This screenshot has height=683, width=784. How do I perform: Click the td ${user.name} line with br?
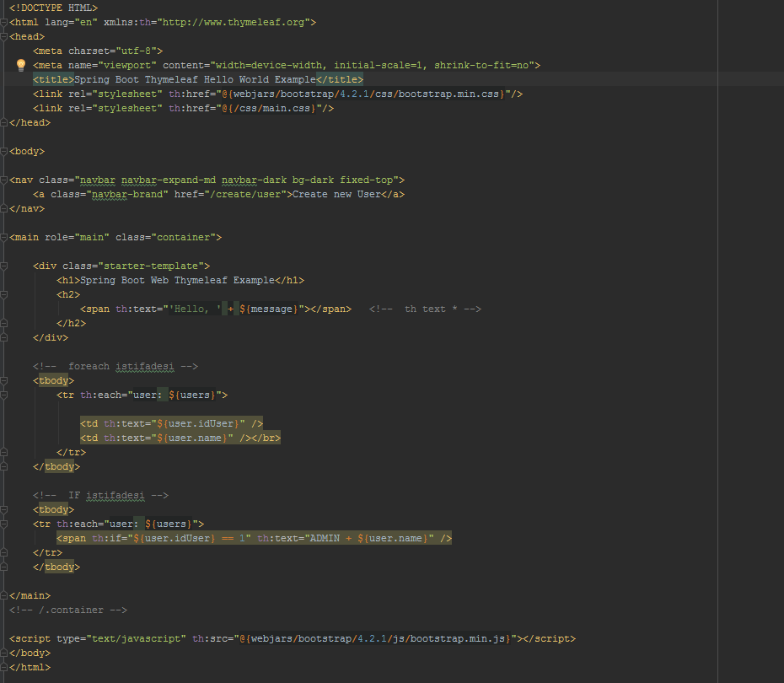tap(180, 438)
